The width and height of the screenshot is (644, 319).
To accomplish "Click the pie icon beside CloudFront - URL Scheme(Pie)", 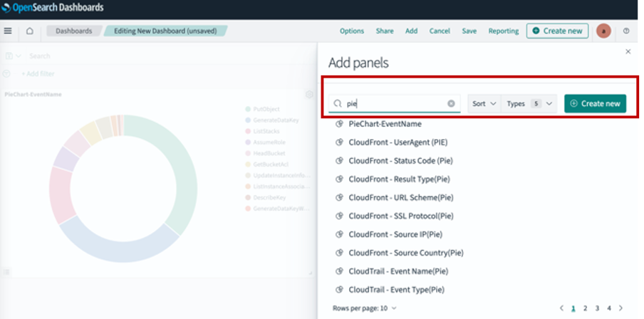I will click(x=339, y=198).
